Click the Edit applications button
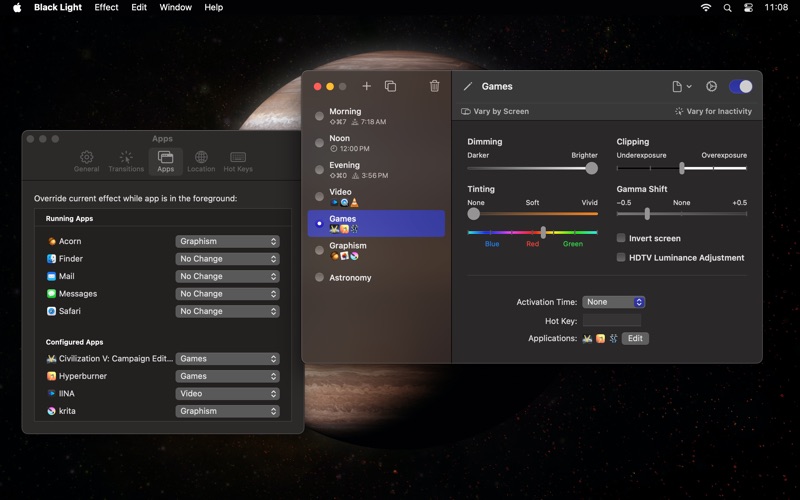The image size is (800, 500). [635, 338]
